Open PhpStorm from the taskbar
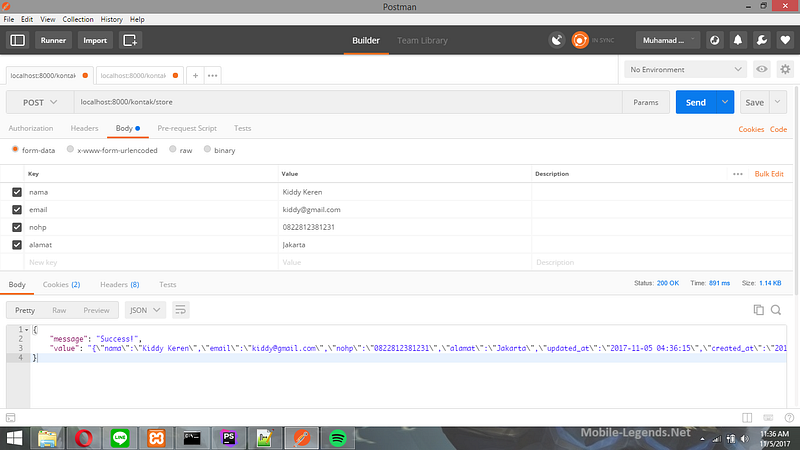 229,438
